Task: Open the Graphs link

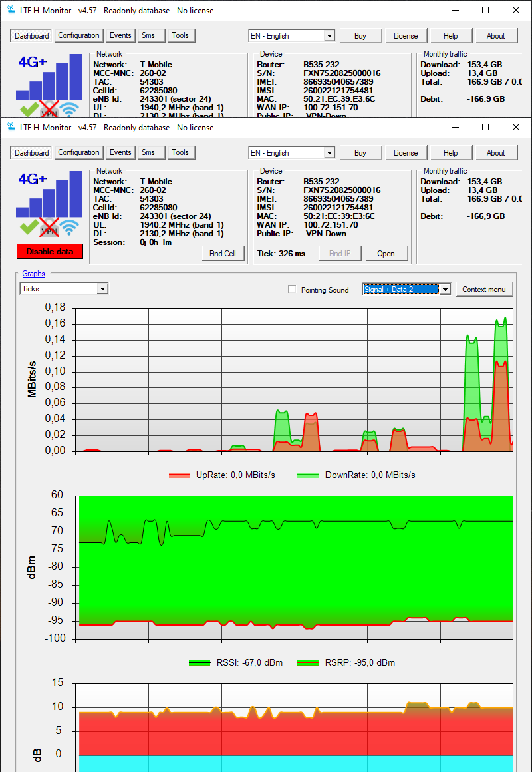Action: tap(33, 274)
